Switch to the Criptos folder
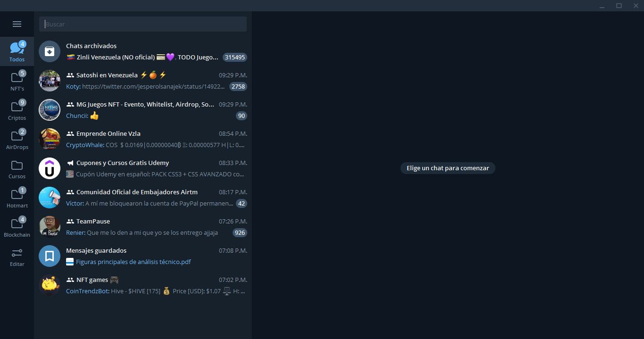Image resolution: width=644 pixels, height=339 pixels. pyautogui.click(x=17, y=110)
